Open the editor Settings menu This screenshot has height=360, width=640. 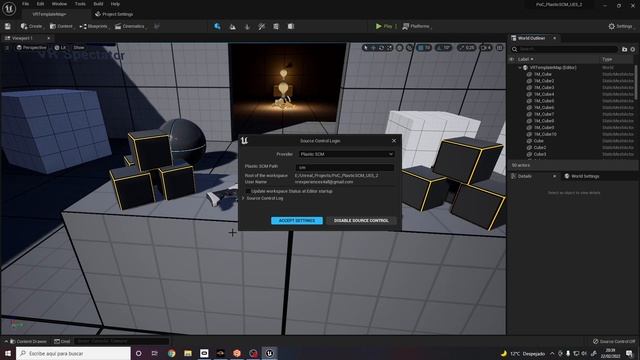point(620,26)
